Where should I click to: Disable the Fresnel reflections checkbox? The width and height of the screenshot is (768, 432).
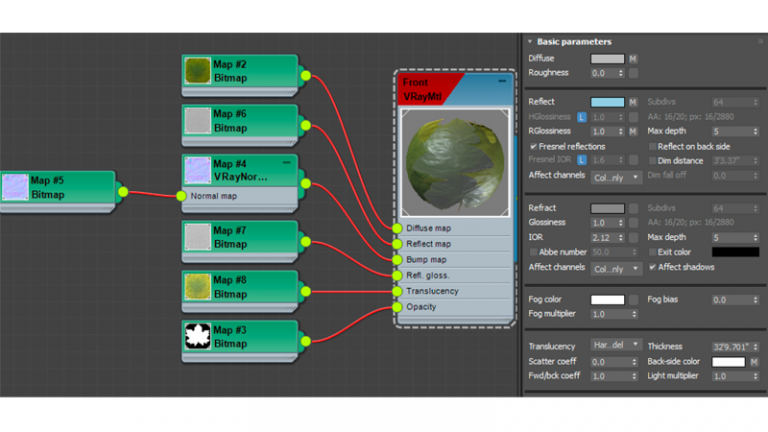(533, 146)
